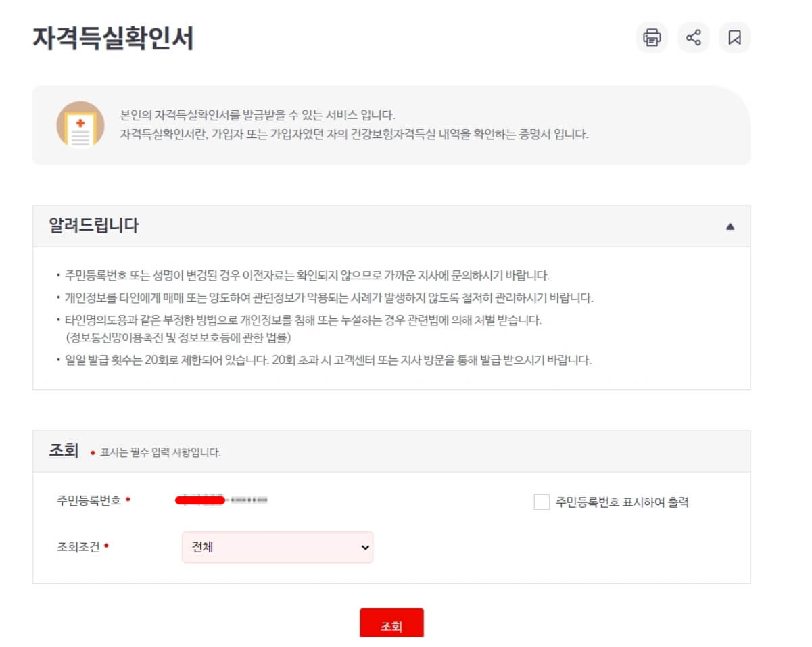Bookmark the page via the bookmark icon
The image size is (812, 647).
734,37
